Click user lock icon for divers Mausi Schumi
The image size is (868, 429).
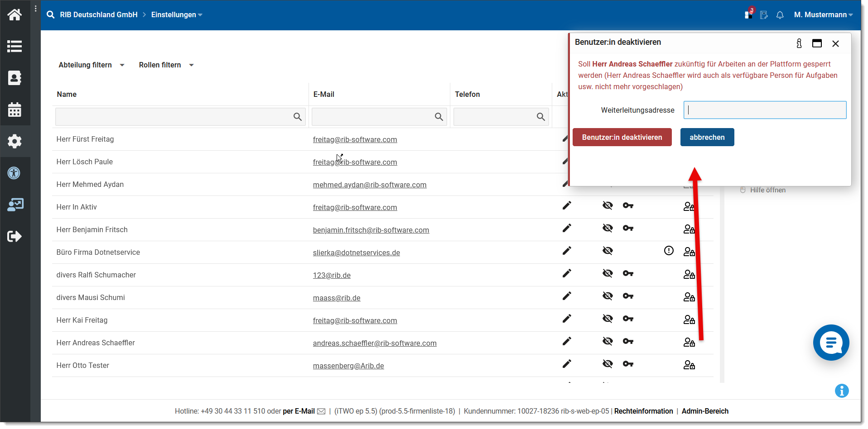(x=689, y=297)
